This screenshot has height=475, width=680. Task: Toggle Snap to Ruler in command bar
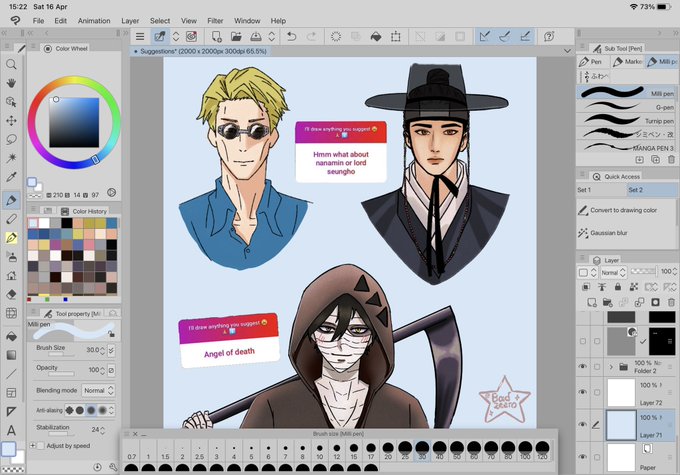coord(485,37)
